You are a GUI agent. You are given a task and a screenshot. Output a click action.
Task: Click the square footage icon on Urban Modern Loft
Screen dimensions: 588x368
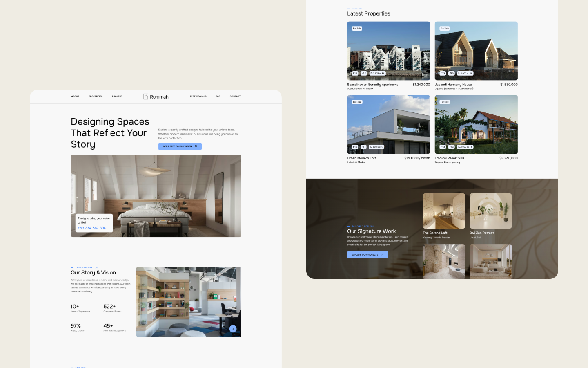click(371, 147)
